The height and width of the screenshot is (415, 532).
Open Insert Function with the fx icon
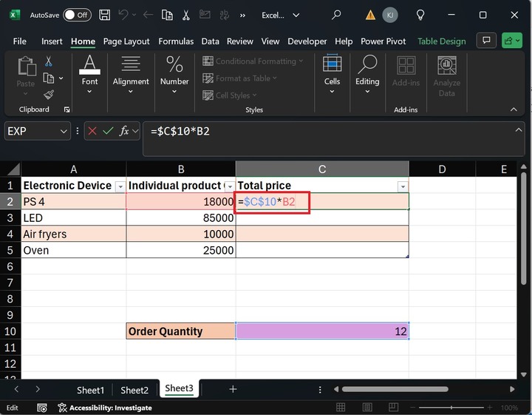pos(123,131)
